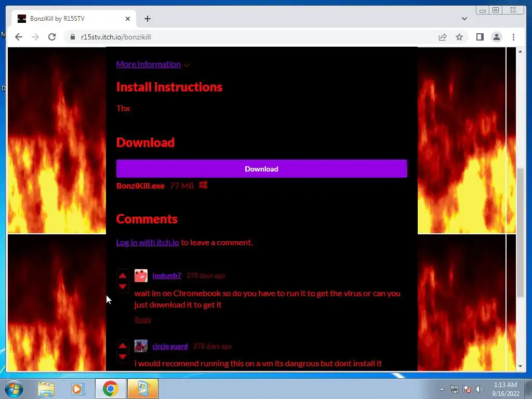
Task: Reply to imdumb7's comment
Action: point(143,320)
